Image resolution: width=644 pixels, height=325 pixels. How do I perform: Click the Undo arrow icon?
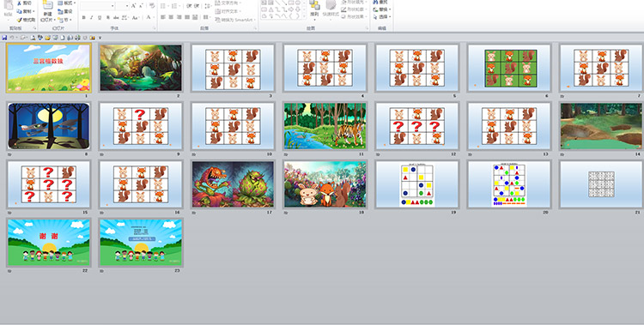pyautogui.click(x=12, y=38)
